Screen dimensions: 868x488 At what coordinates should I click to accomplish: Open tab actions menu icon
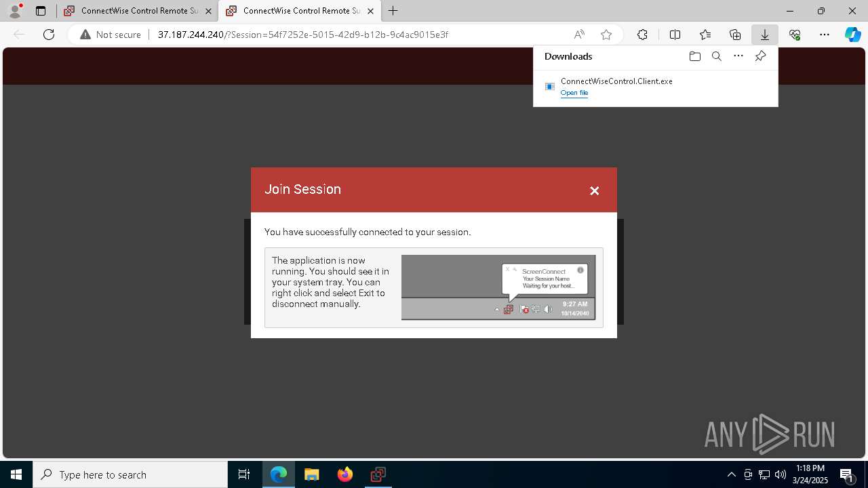click(x=41, y=11)
